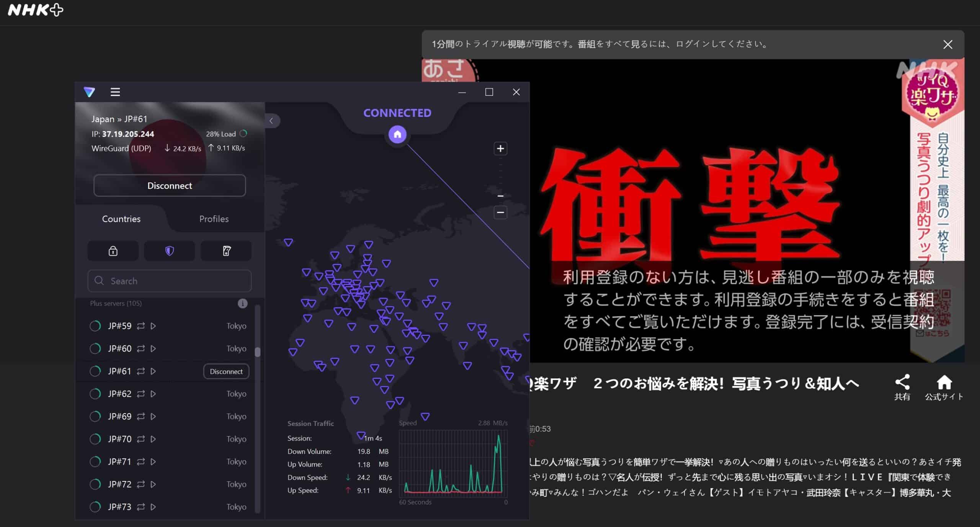Click the JP#69 load indicator circle

[x=95, y=416]
